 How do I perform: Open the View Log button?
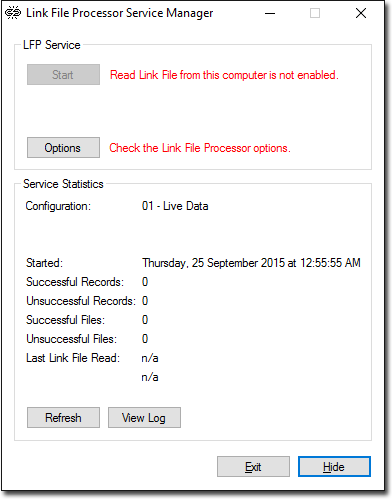click(x=144, y=418)
